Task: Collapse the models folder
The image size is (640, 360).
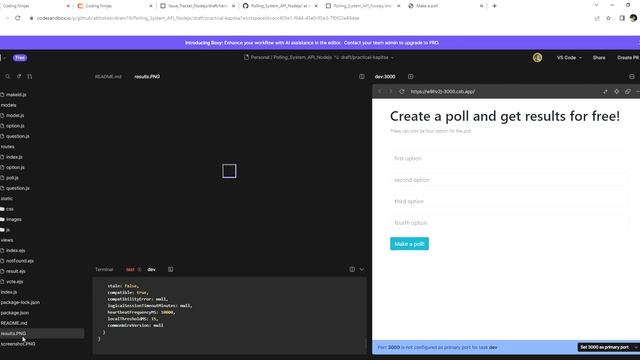Action: (x=8, y=105)
